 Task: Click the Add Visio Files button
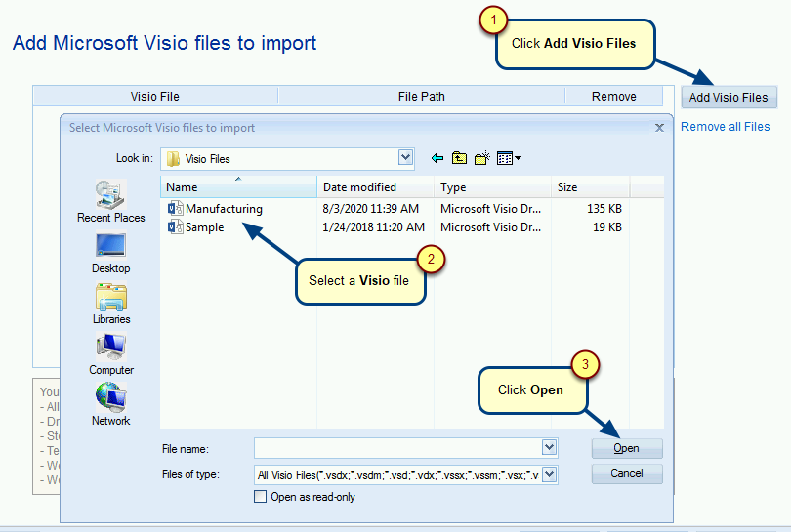pyautogui.click(x=729, y=98)
